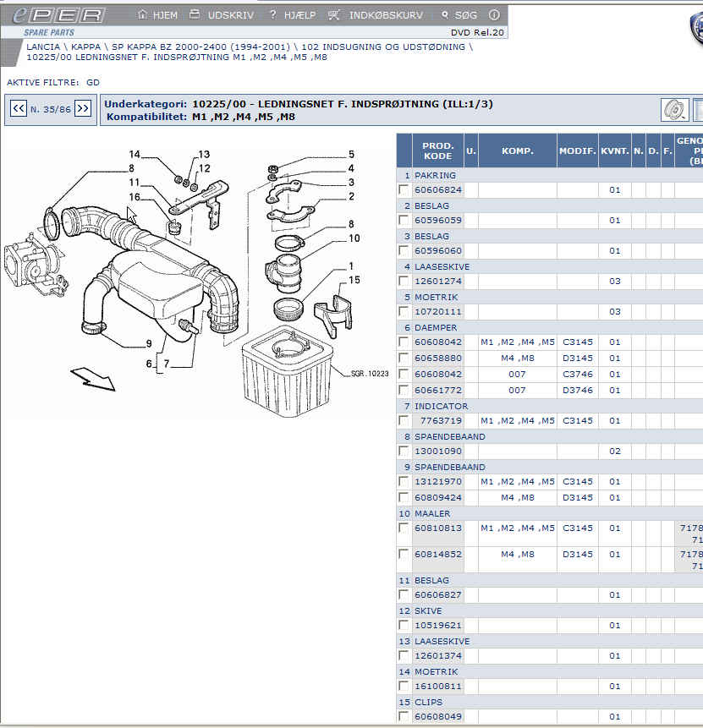Tick checkbox for part 60606827

click(404, 594)
